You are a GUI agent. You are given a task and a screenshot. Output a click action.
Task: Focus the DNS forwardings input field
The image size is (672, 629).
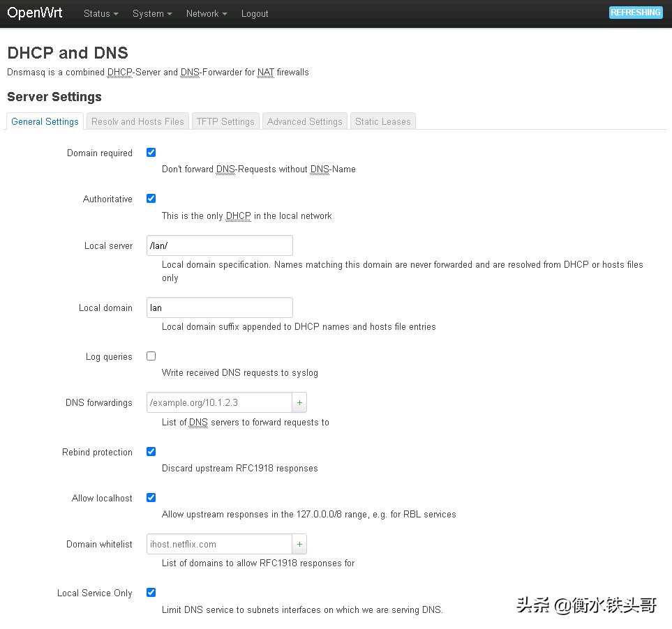click(219, 402)
